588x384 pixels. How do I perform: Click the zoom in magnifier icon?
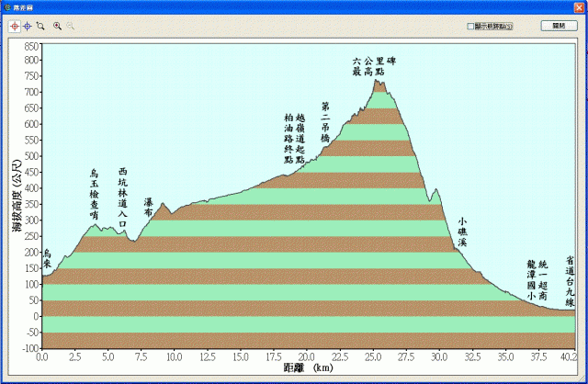pyautogui.click(x=57, y=26)
